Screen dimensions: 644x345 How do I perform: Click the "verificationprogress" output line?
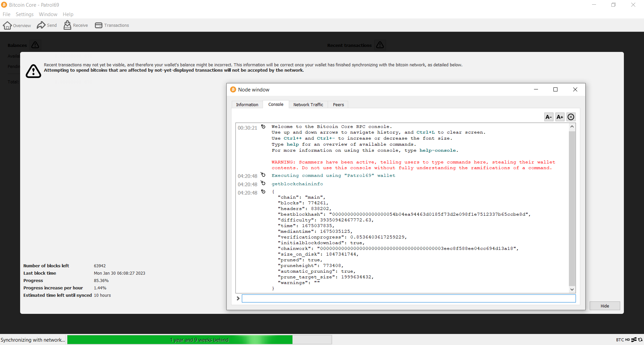pyautogui.click(x=342, y=237)
